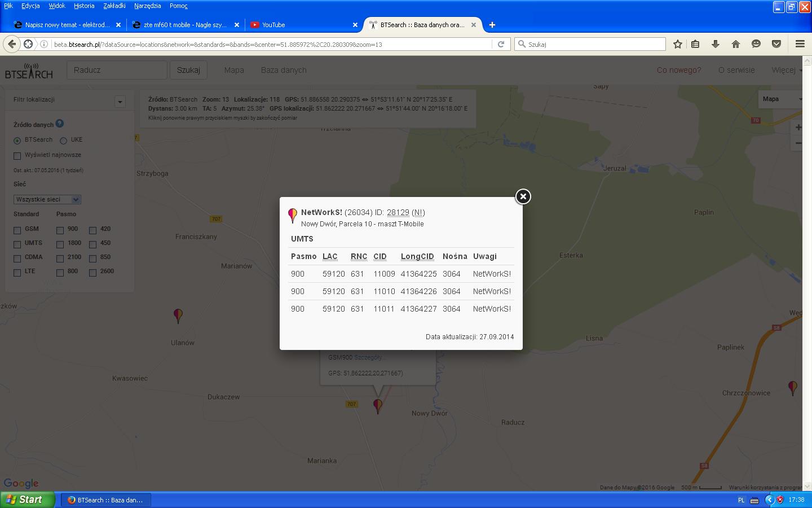Screen dimensions: 812x508
Task: Click the smiley chat icon in toolbar
Action: click(756, 44)
